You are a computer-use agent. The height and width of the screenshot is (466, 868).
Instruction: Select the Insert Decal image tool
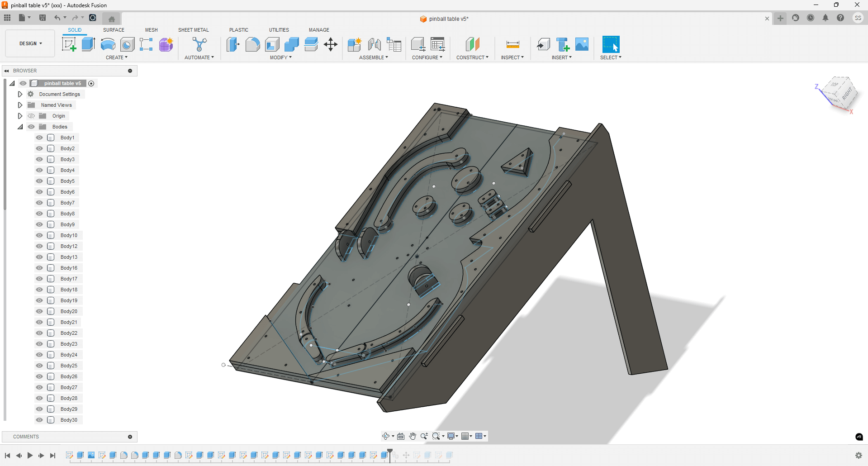click(x=582, y=44)
